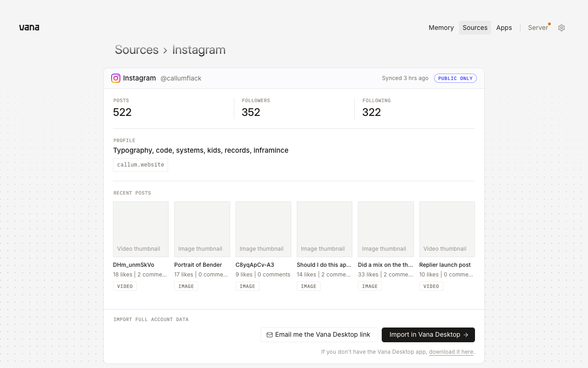Click the Synced 3 hrs ago text
The height and width of the screenshot is (368, 588).
click(x=405, y=78)
